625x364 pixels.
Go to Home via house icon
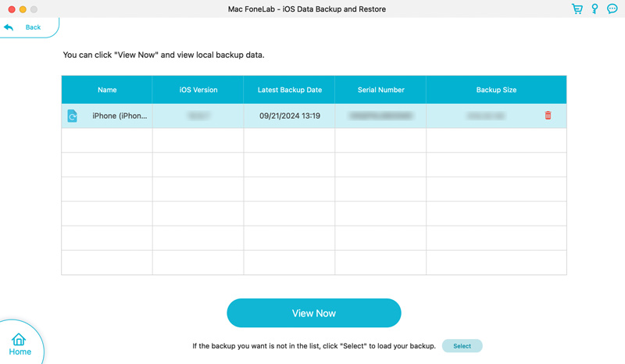(19, 340)
